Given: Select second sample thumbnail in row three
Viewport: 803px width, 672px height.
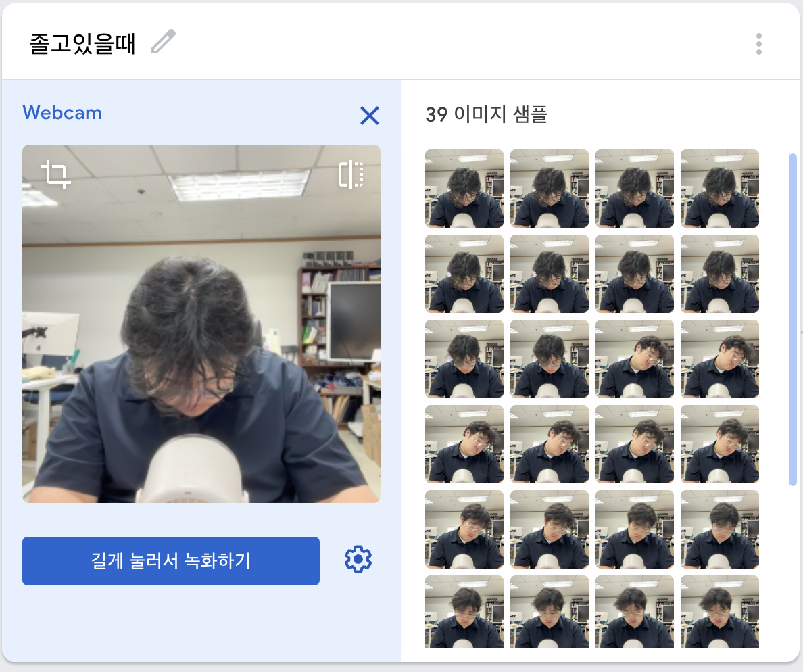Looking at the screenshot, I should tap(550, 359).
